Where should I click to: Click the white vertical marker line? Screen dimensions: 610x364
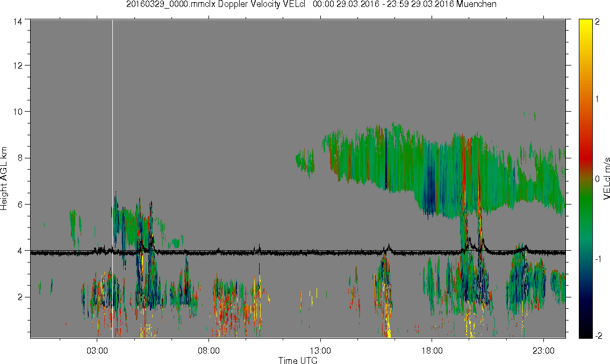tap(112, 179)
